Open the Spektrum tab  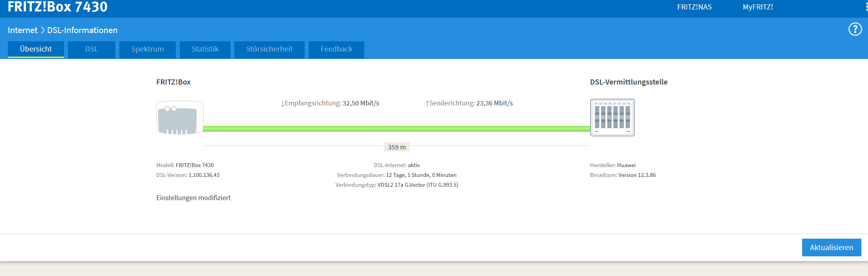(x=148, y=50)
